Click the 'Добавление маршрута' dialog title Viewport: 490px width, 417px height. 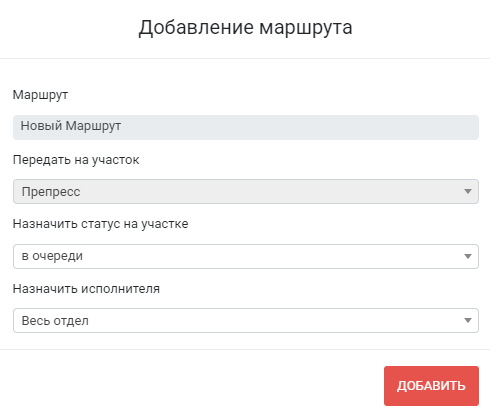coord(245,27)
